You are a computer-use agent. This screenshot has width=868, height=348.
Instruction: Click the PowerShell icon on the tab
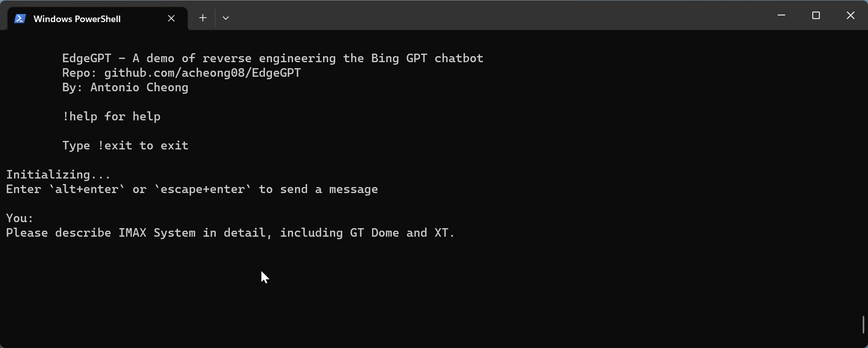point(19,18)
